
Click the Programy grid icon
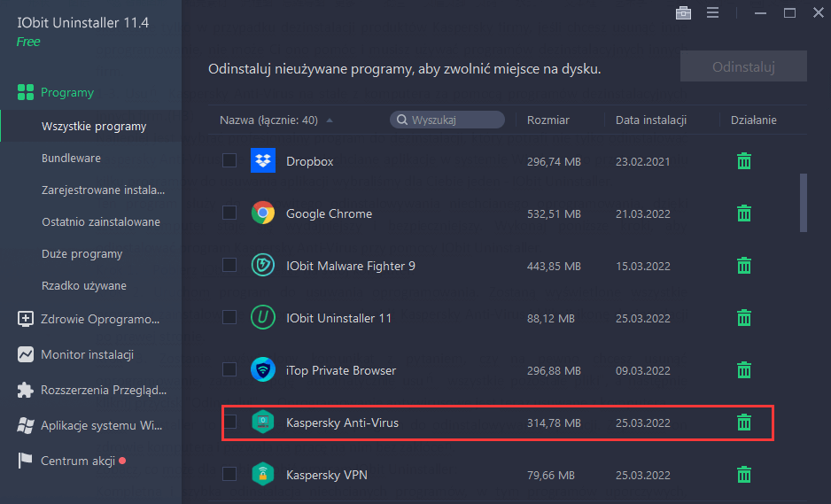26,92
